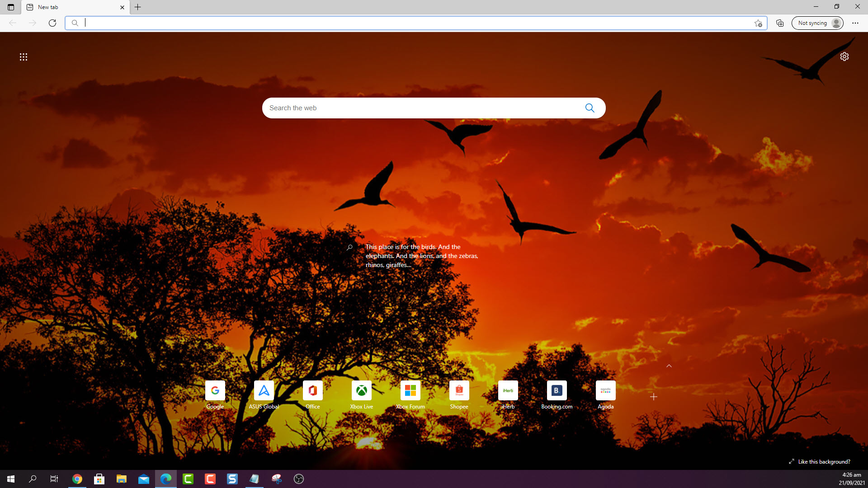868x488 pixels.
Task: Add this page to favorites star
Action: [x=758, y=23]
